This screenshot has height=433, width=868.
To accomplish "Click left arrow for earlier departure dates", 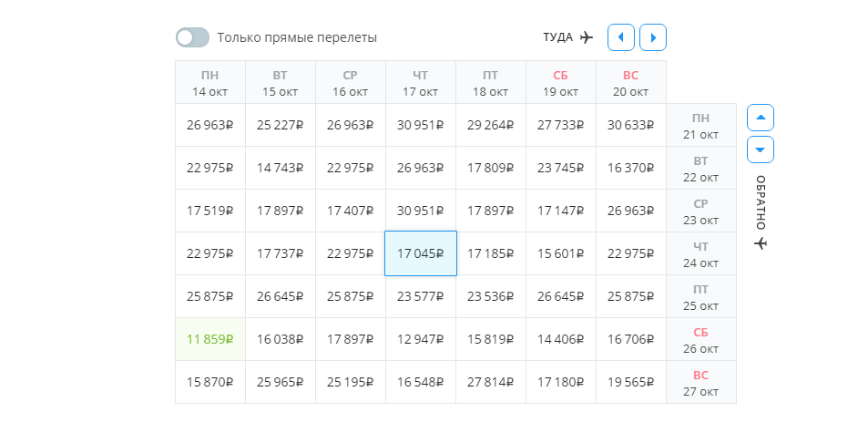I will pyautogui.click(x=620, y=37).
